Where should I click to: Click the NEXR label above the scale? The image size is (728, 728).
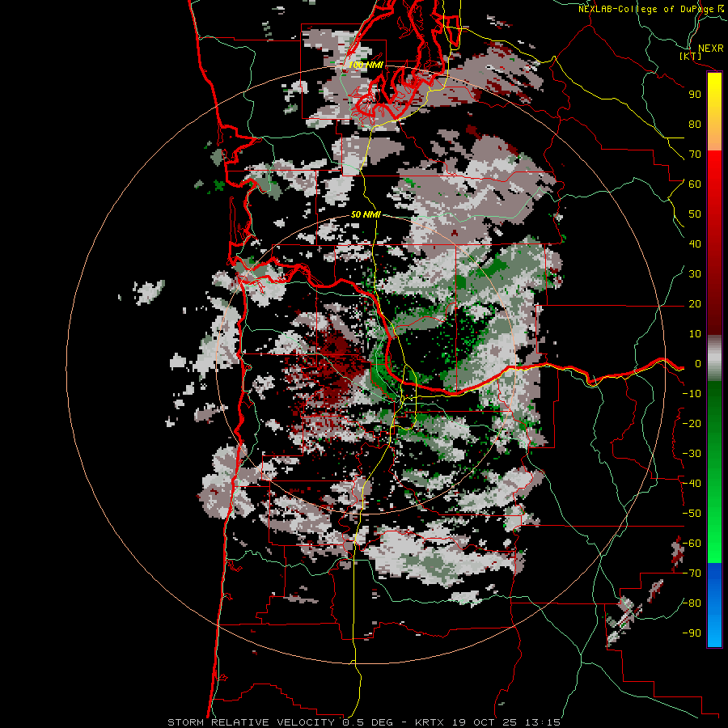coord(710,48)
